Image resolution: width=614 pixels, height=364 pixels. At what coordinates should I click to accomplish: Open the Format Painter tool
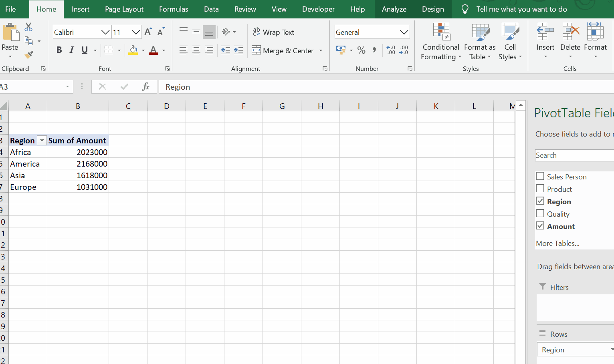[28, 55]
